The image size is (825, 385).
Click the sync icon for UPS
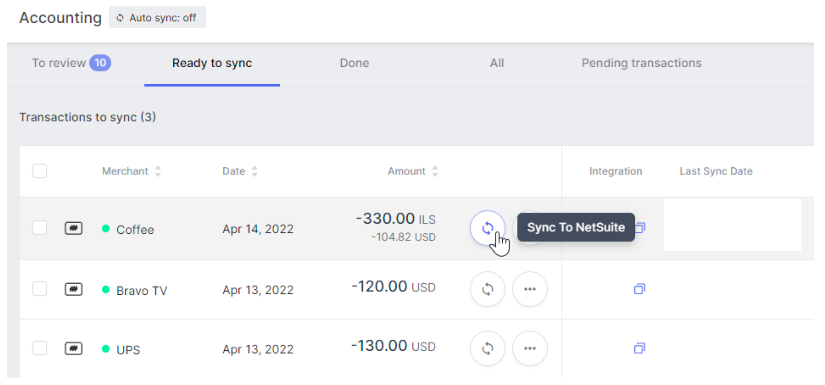click(488, 348)
